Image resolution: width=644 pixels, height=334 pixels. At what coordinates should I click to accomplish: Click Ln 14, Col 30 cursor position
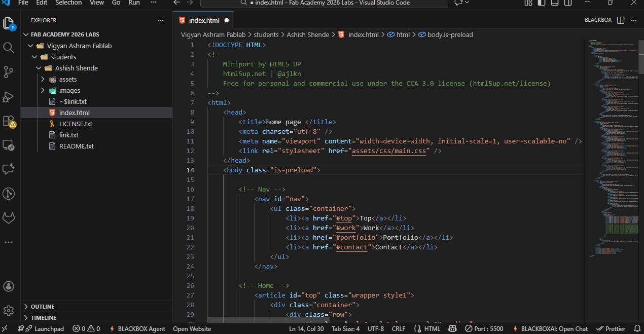(306, 328)
